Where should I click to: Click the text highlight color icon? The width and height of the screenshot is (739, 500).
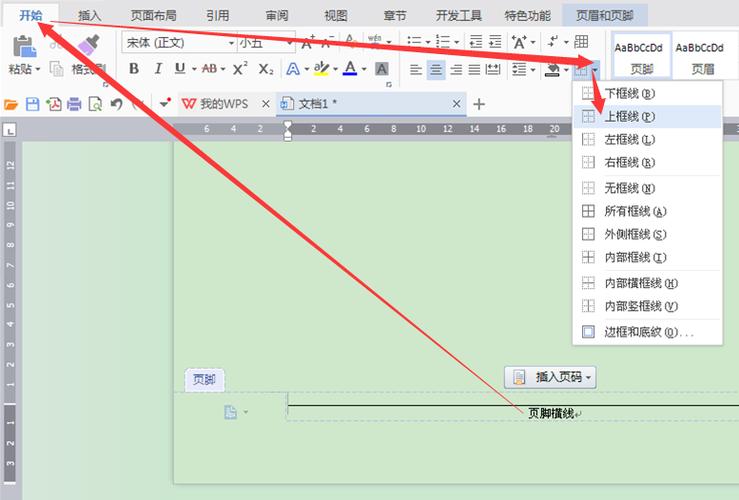321,69
